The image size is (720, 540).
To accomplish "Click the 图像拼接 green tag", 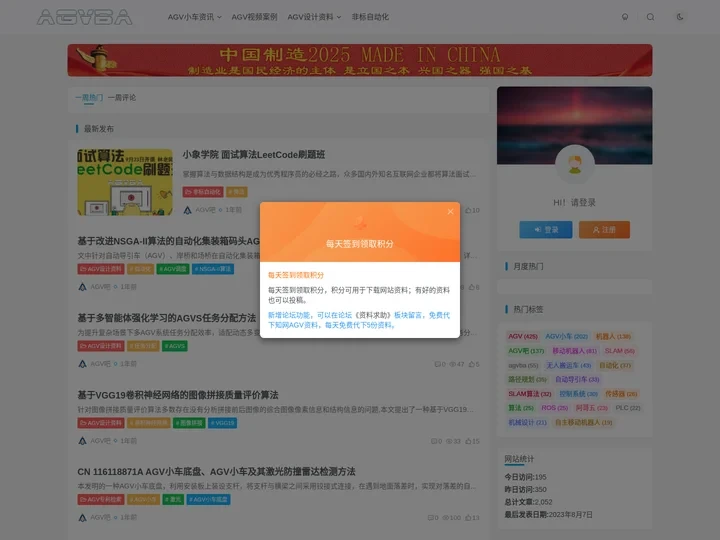I will tap(189, 423).
